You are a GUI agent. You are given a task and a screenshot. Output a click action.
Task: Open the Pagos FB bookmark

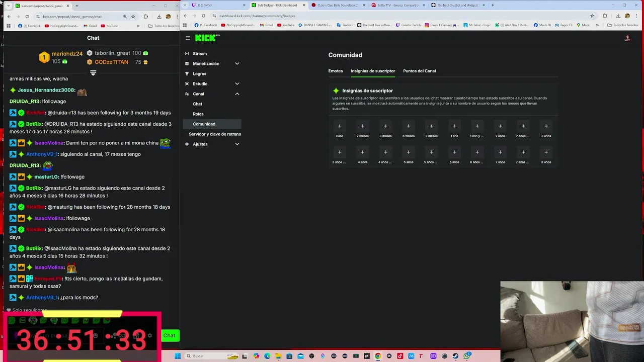(563, 25)
